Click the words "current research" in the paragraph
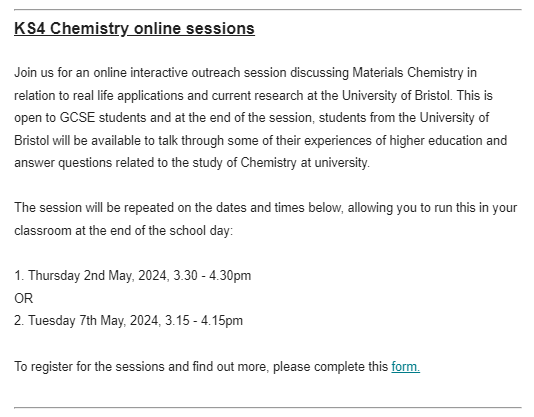 [x=257, y=95]
